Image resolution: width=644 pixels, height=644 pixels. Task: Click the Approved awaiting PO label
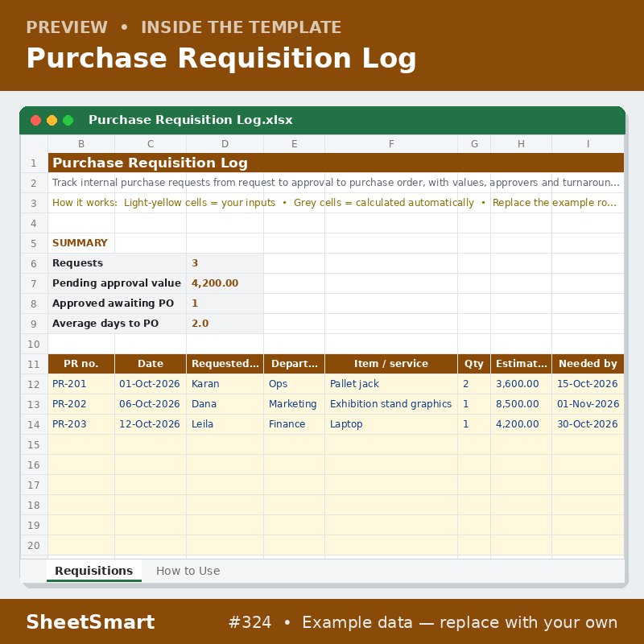click(x=117, y=303)
